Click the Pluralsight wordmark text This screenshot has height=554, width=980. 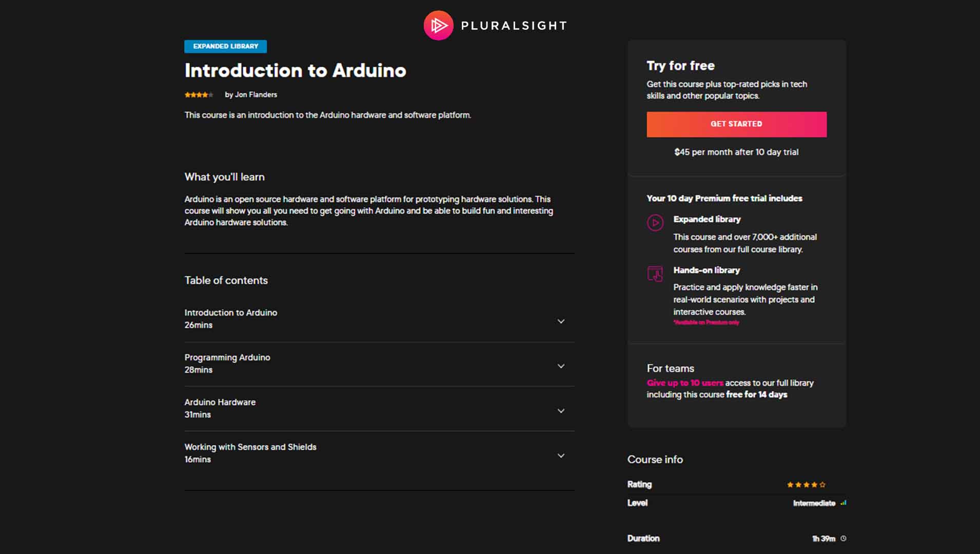tap(514, 26)
